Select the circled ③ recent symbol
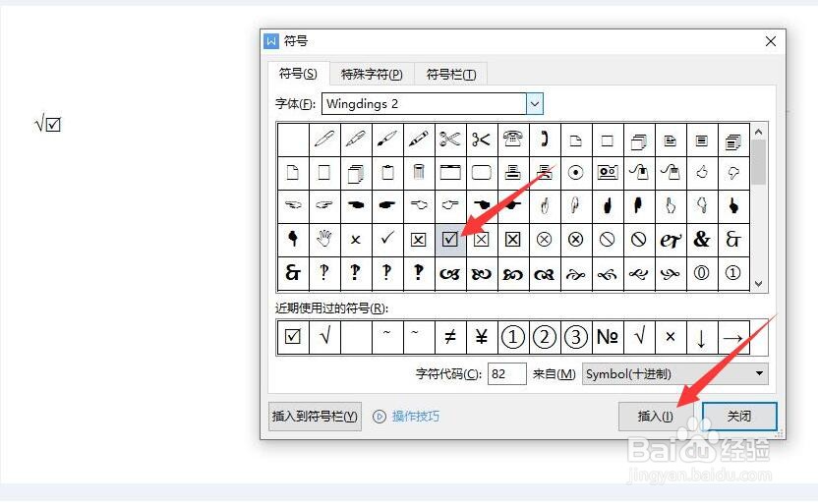 (x=575, y=337)
